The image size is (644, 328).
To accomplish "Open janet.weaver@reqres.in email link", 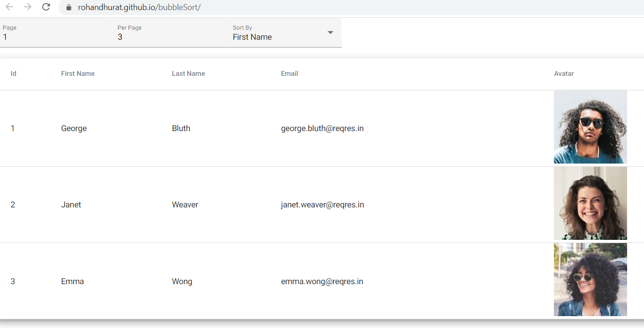I will coord(322,205).
